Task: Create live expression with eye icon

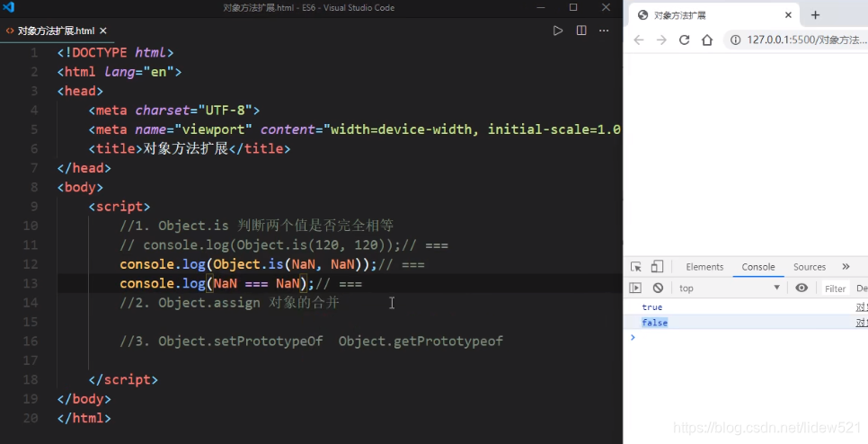Action: point(802,288)
